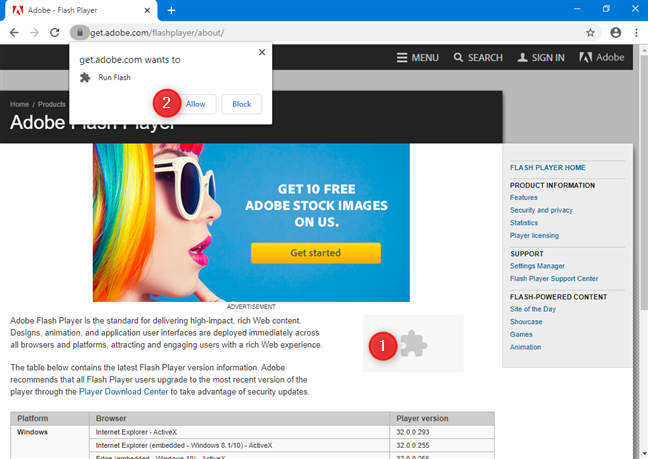Screen dimensions: 648x459
Task: Allow Flash to run on get.adobe.com
Action: click(195, 104)
